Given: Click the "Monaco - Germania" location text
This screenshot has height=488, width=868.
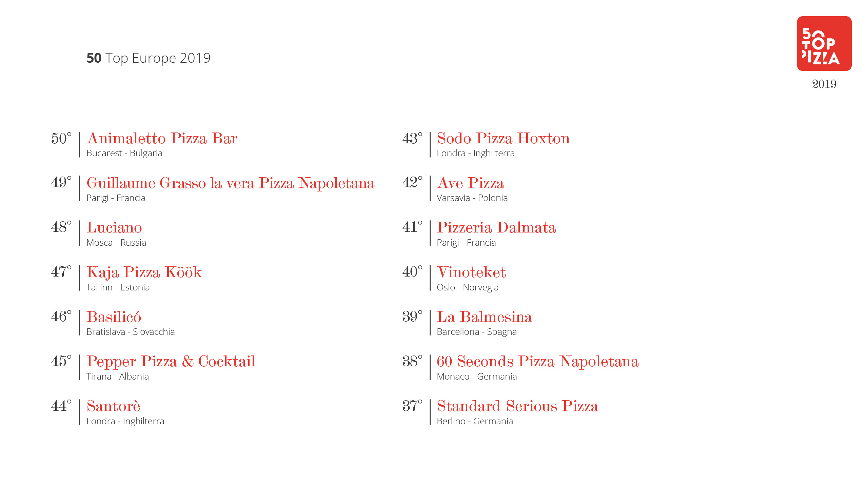Looking at the screenshot, I should point(477,377).
